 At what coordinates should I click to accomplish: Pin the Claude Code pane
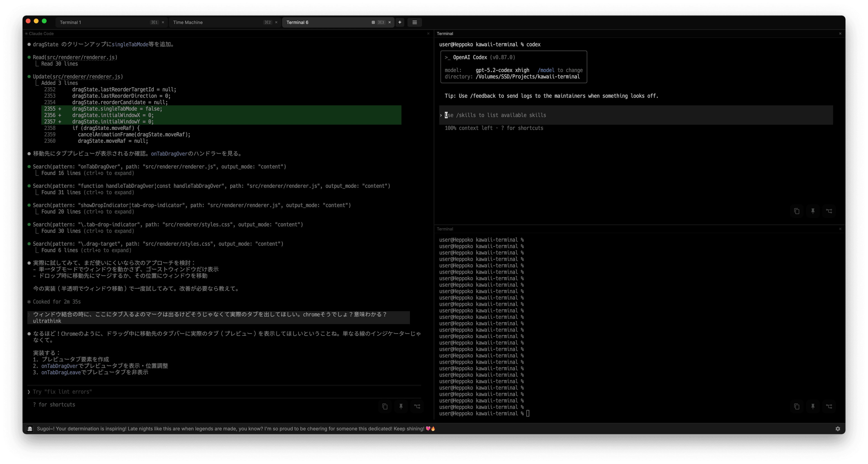(x=401, y=406)
